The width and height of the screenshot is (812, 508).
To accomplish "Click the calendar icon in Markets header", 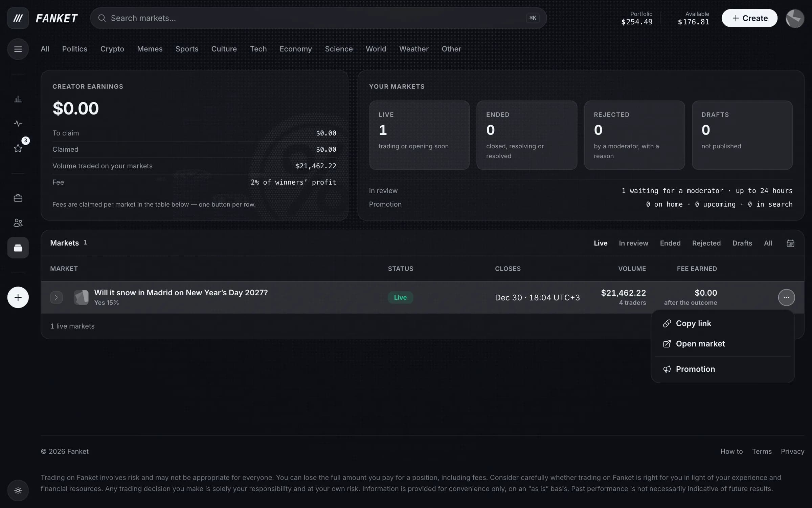I will pos(790,243).
